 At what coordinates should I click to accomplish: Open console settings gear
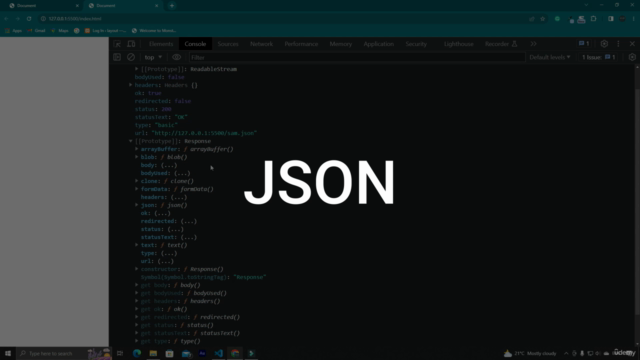click(x=632, y=57)
